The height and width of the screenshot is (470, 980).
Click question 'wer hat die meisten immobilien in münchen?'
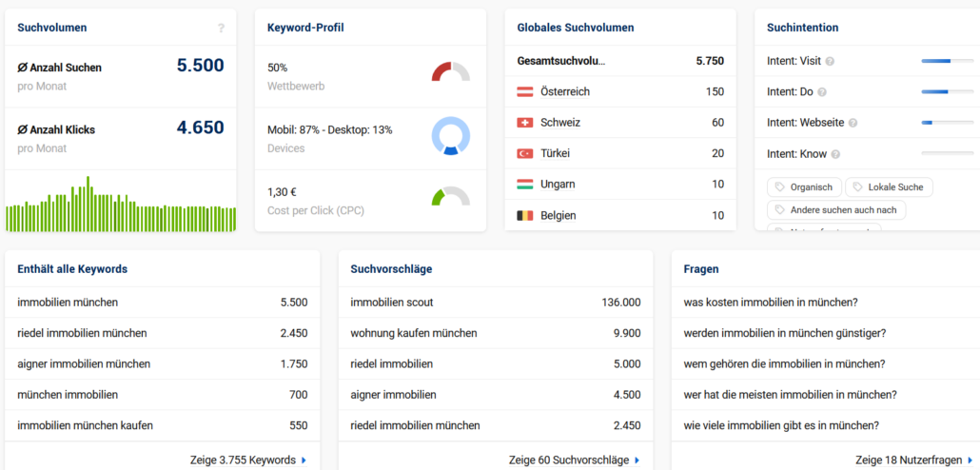pyautogui.click(x=791, y=395)
